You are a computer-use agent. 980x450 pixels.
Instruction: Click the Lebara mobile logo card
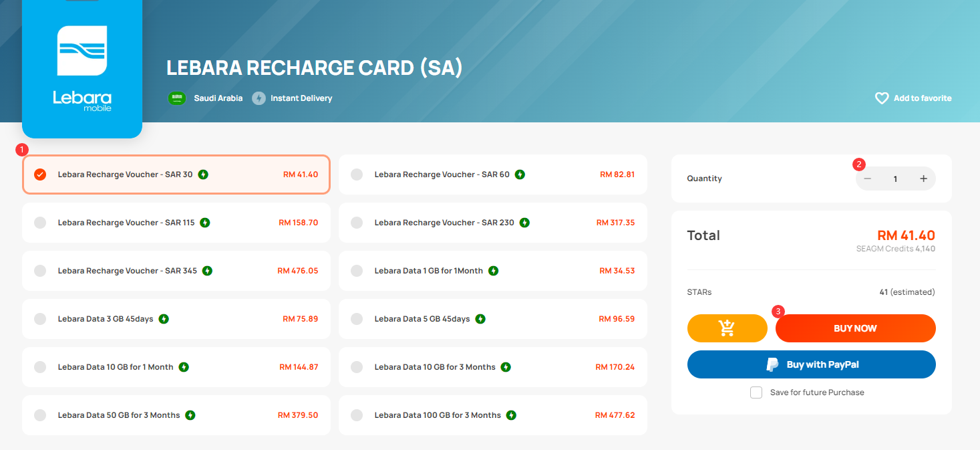coord(82,68)
